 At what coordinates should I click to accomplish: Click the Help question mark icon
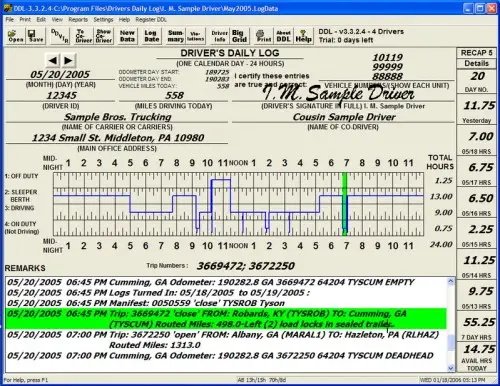point(303,36)
